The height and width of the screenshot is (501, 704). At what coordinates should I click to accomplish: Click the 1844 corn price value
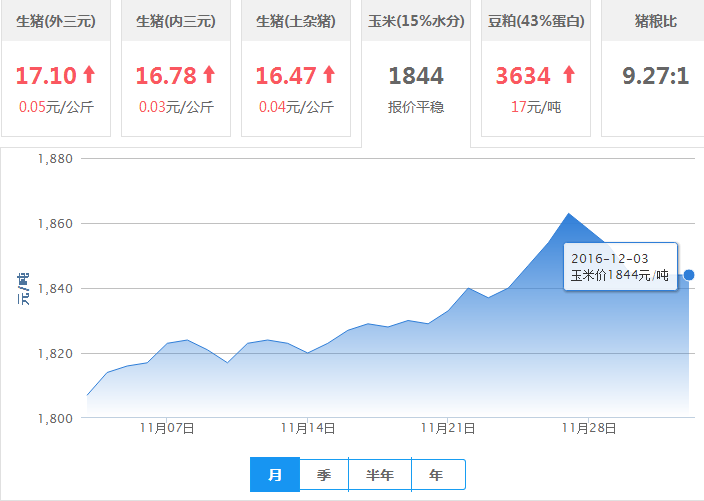[416, 75]
